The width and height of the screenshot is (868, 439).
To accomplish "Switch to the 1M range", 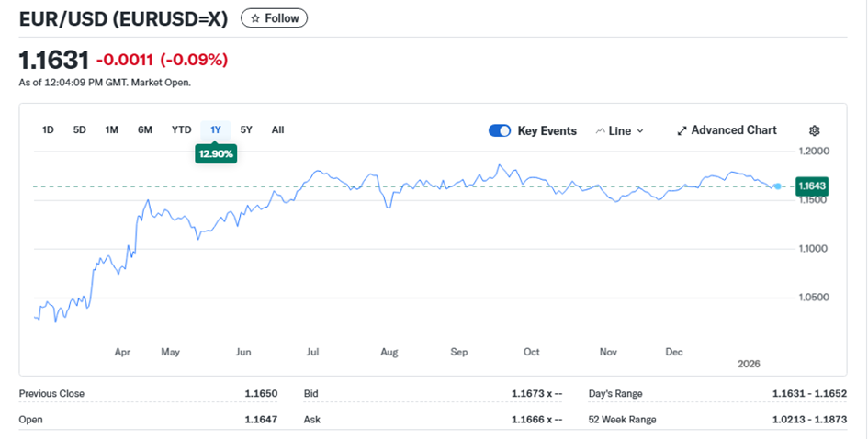I will point(112,130).
